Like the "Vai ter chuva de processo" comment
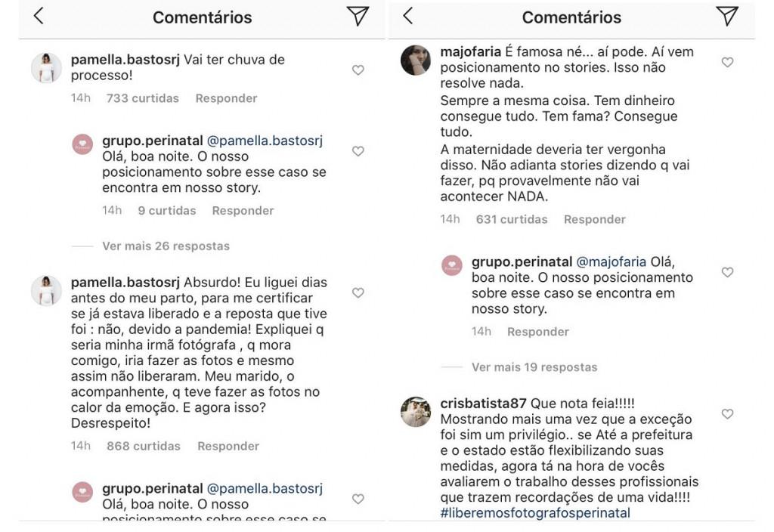 (x=358, y=70)
